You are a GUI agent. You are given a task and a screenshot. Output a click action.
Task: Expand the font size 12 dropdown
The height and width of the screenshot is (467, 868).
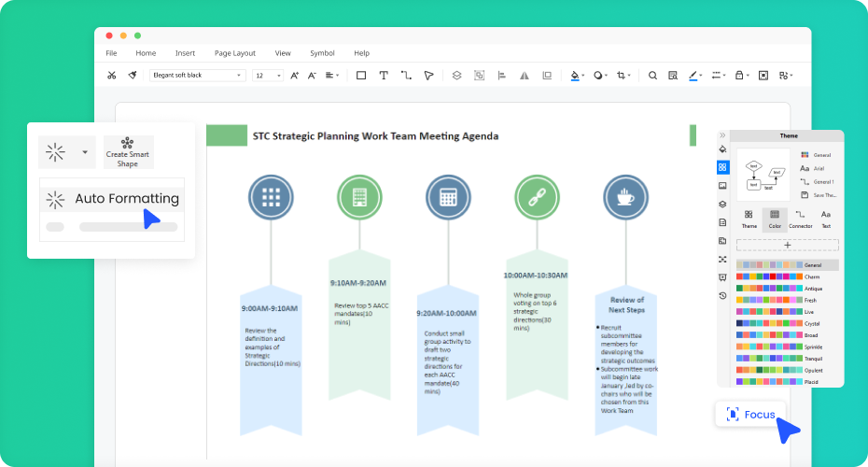[x=268, y=75]
